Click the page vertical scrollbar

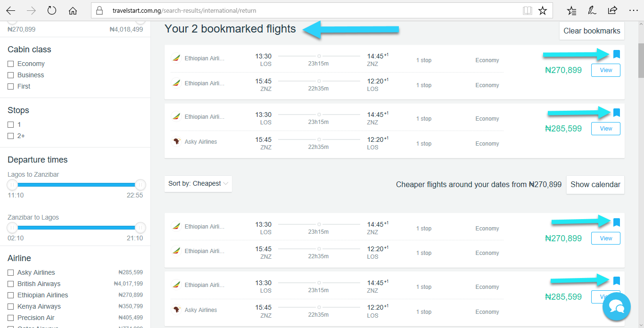click(x=641, y=174)
